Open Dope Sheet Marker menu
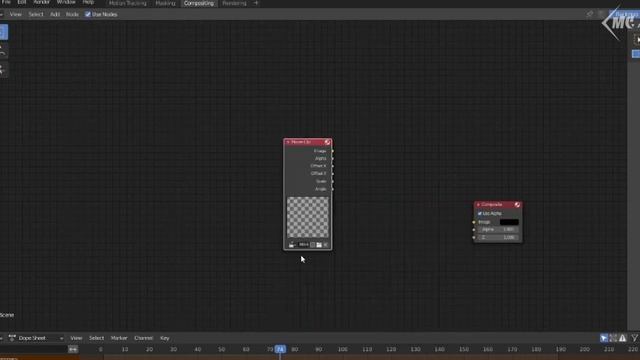Screen dimensions: 640x360 click(119, 338)
